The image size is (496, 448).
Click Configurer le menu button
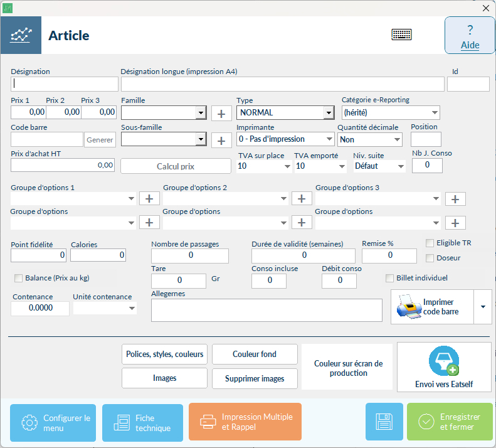tap(53, 423)
